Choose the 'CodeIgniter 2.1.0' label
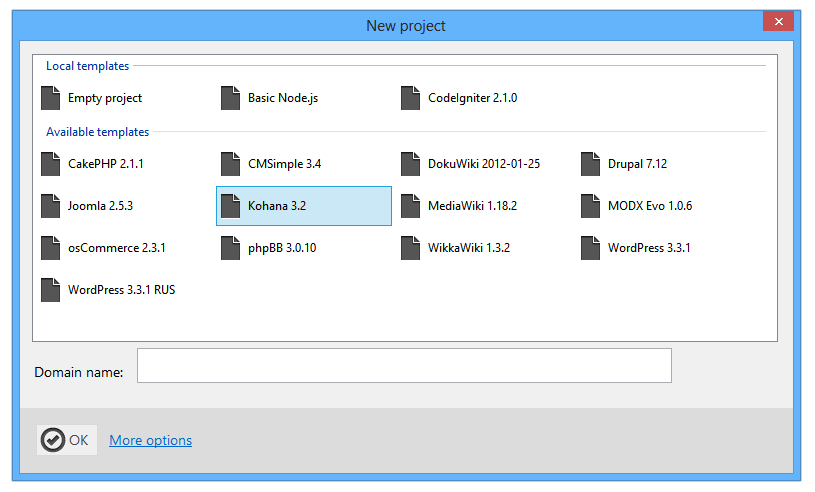 pos(472,98)
